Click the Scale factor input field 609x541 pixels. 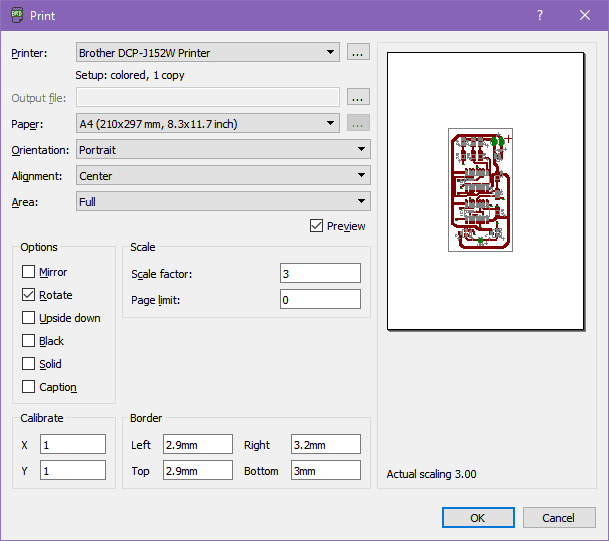click(x=320, y=274)
